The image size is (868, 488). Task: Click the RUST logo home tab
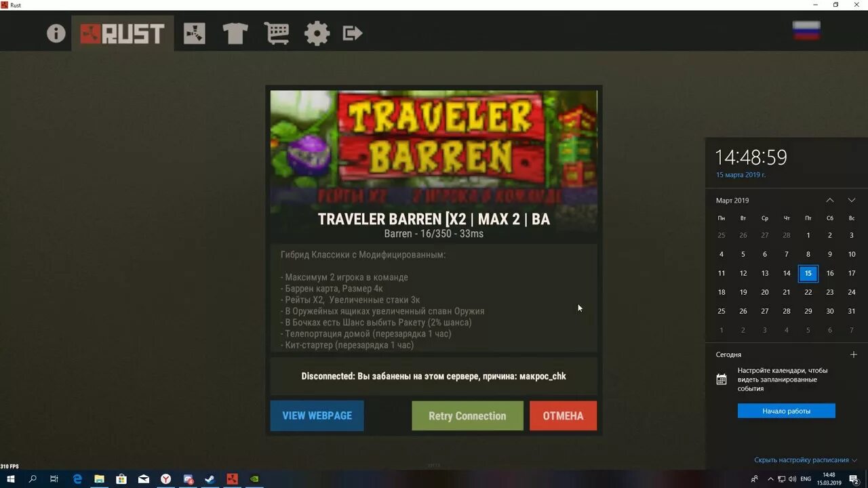tap(123, 33)
